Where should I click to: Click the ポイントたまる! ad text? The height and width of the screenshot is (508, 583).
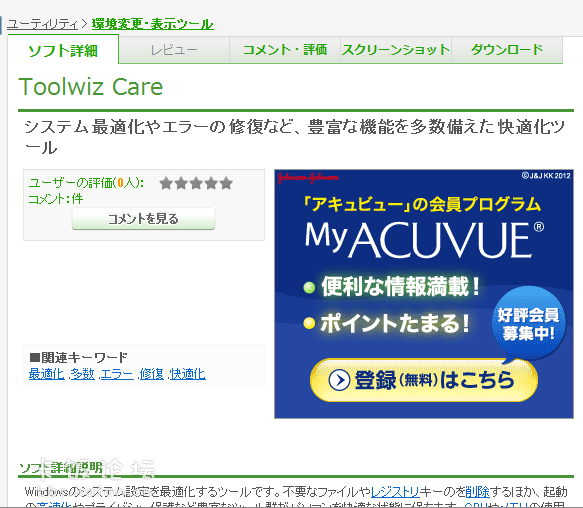pos(394,323)
